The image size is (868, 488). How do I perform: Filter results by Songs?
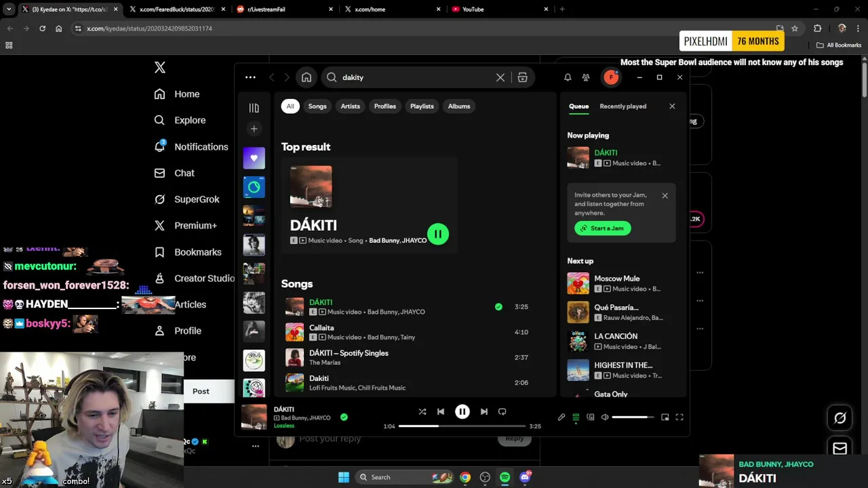pyautogui.click(x=317, y=106)
